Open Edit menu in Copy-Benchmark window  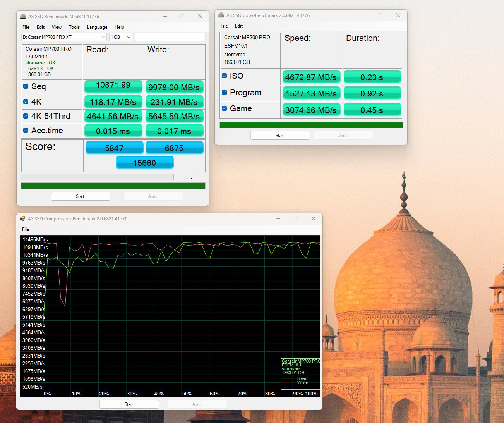[238, 26]
